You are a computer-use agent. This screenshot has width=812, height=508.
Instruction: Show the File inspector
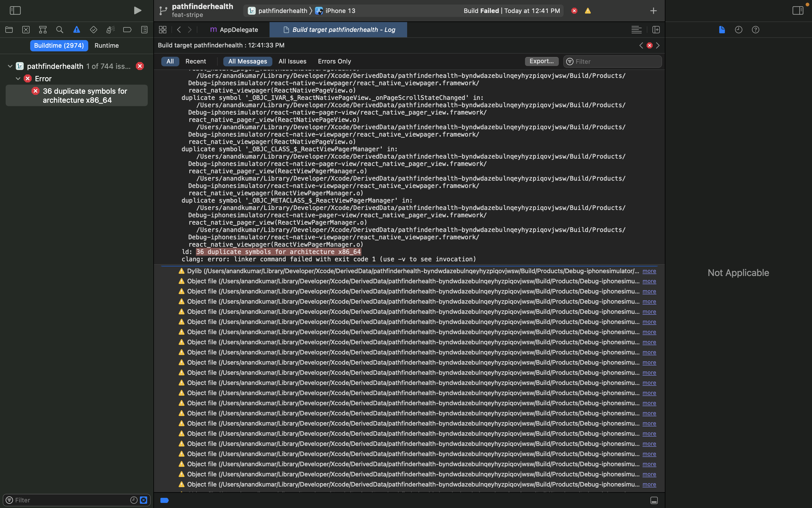(722, 30)
